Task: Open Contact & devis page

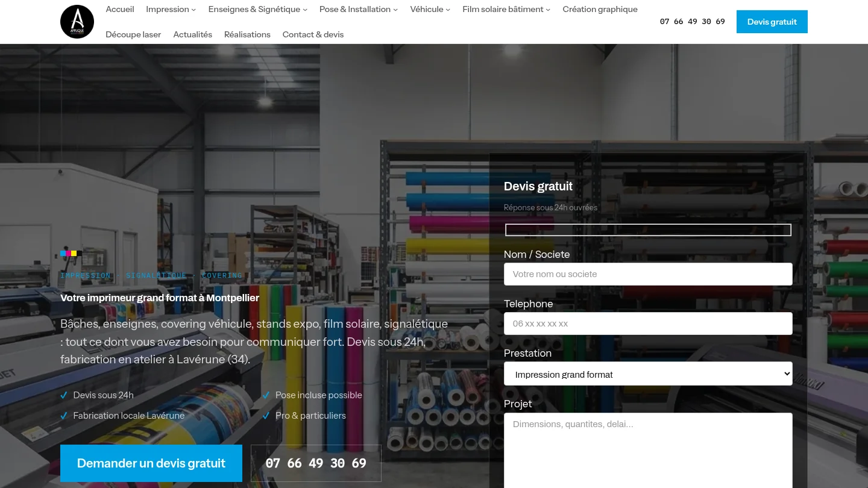Action: pos(313,34)
